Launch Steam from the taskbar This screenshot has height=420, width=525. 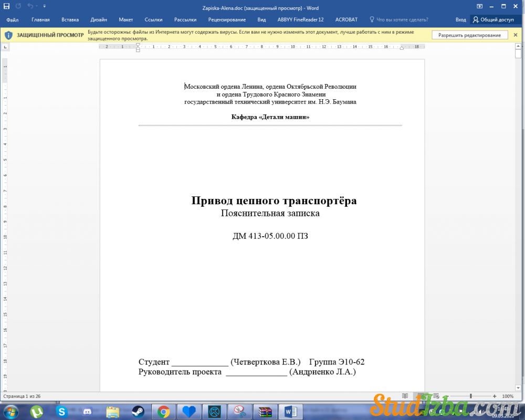click(x=138, y=411)
